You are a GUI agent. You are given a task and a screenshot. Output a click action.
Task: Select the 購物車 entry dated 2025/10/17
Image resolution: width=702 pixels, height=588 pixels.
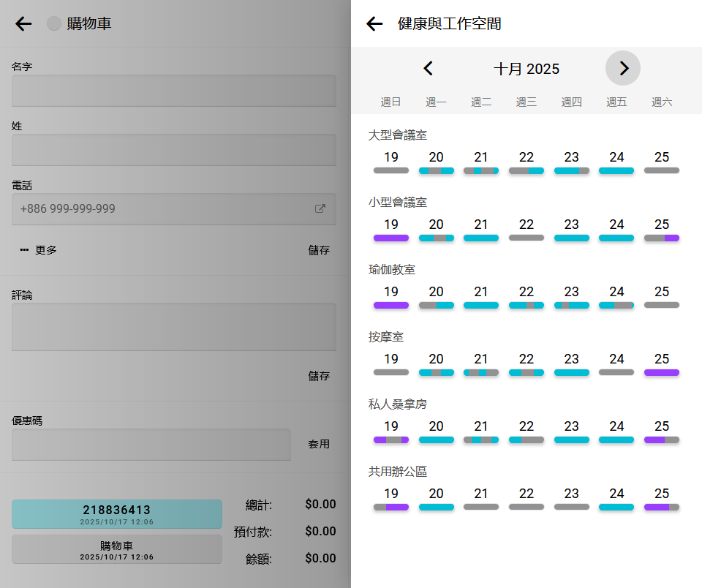pos(117,549)
